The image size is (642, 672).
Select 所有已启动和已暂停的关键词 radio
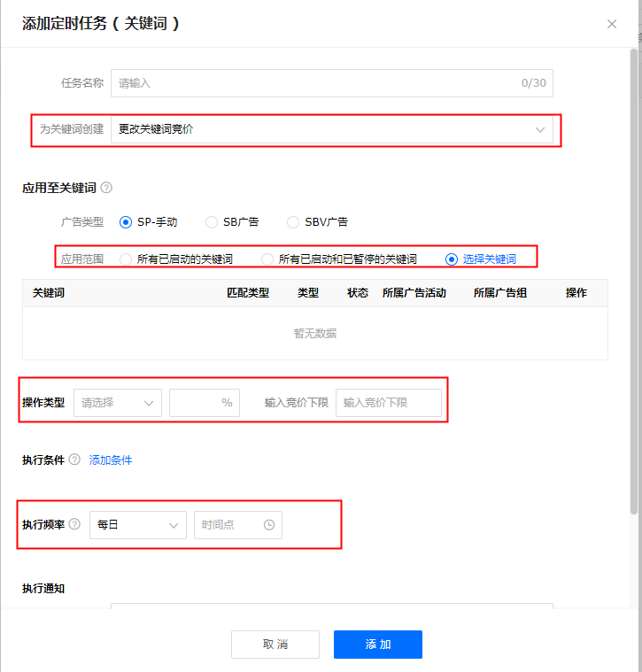click(x=267, y=259)
